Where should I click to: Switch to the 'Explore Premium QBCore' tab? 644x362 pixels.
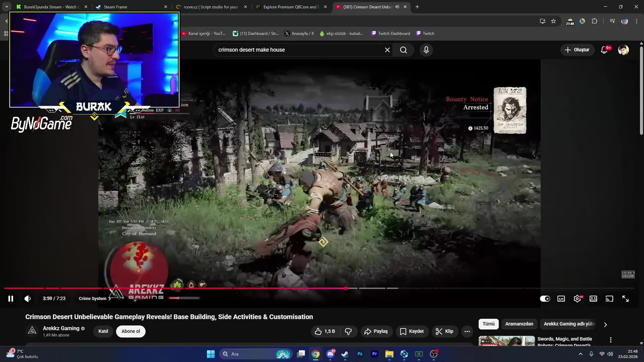[290, 7]
